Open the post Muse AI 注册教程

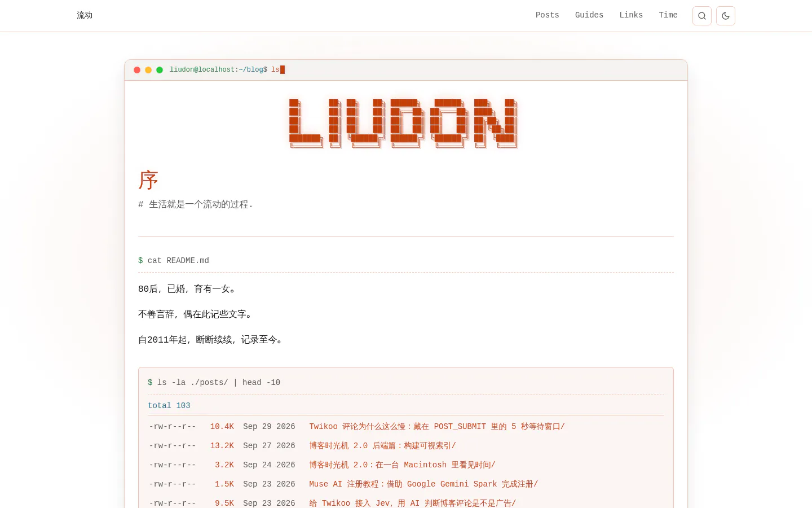tap(423, 484)
